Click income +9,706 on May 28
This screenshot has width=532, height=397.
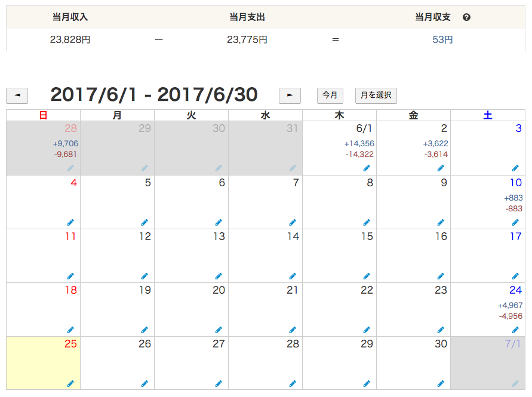pos(65,143)
